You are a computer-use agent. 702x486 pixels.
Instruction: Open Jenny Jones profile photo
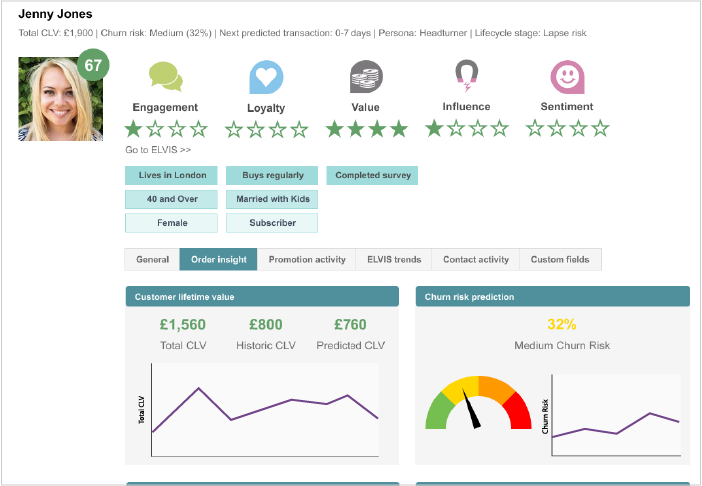click(60, 100)
